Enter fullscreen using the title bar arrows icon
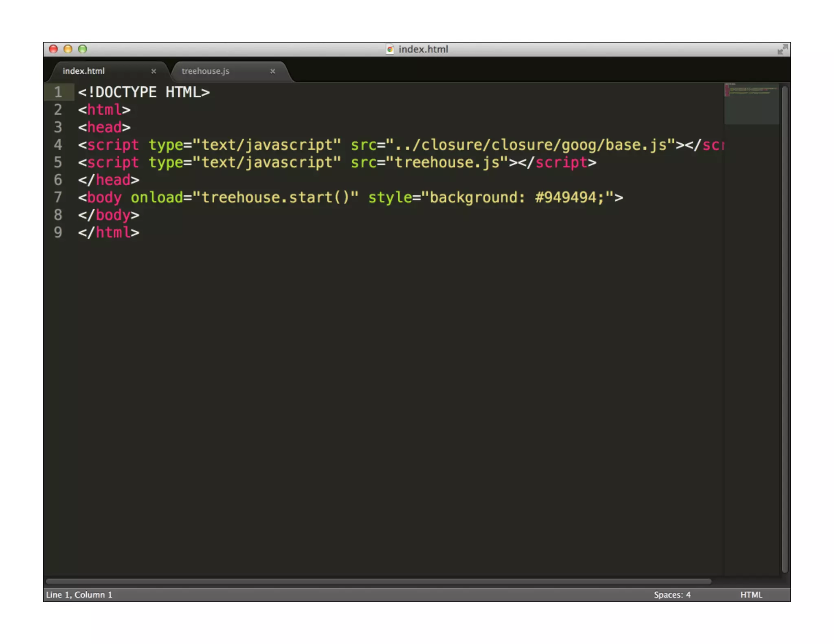Viewport: 834px width, 644px height. tap(782, 49)
